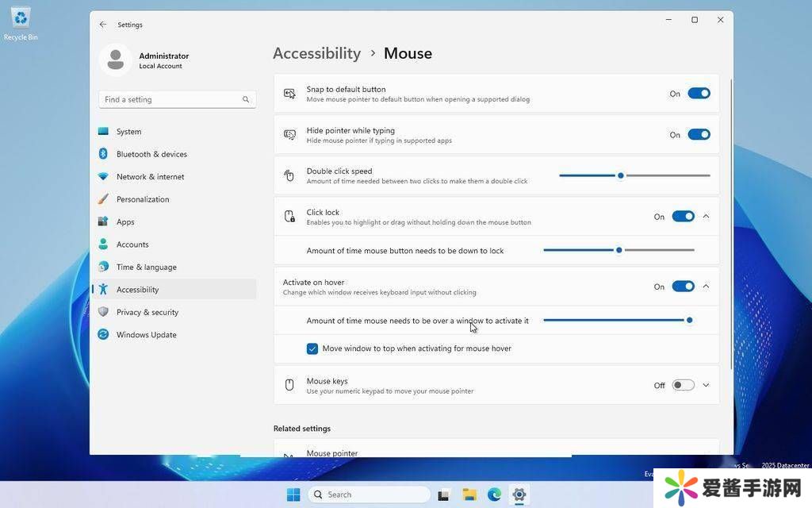The height and width of the screenshot is (508, 812).
Task: Adjust the Double click speed slider
Action: coord(621,175)
